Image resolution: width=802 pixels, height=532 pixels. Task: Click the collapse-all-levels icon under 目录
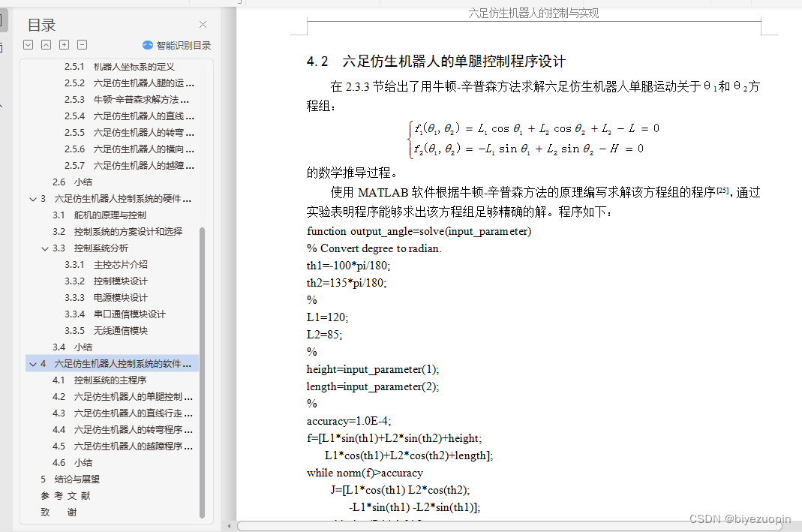click(x=46, y=44)
